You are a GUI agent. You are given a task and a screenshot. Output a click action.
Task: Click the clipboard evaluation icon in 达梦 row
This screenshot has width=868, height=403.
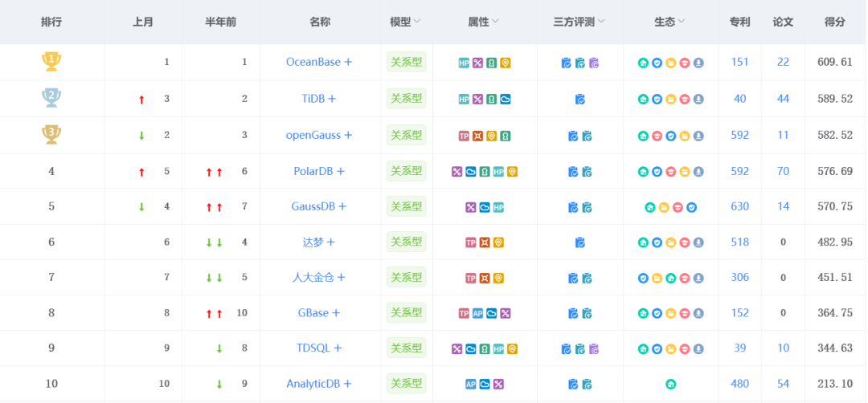tap(580, 242)
